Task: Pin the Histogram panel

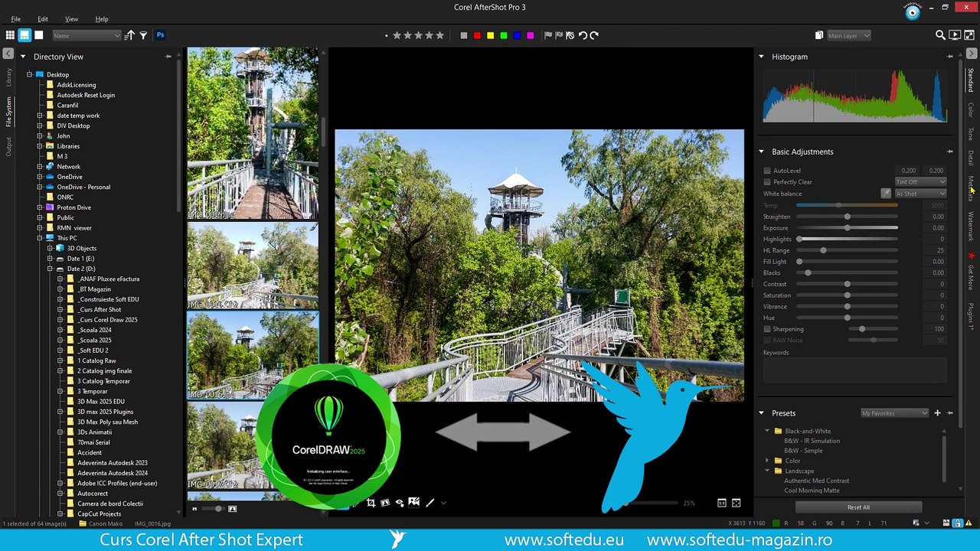Action: [950, 57]
